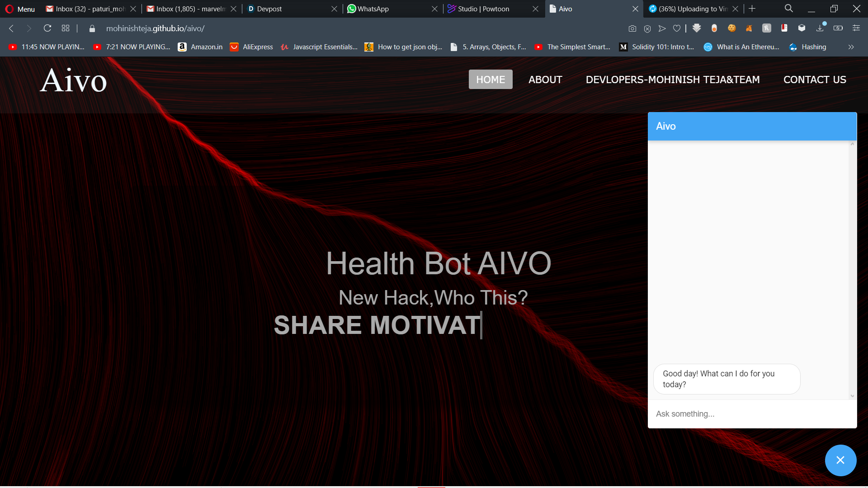The image size is (868, 488).
Task: Open the speed dial grid icon
Action: [66, 28]
